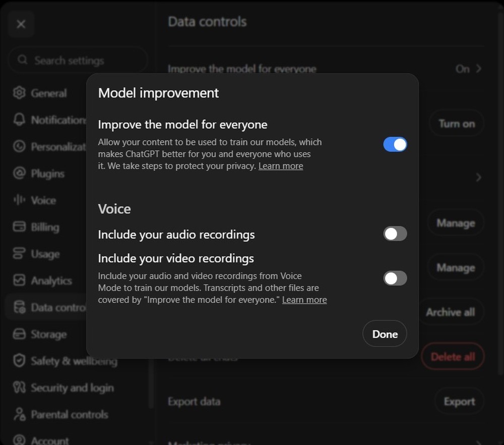Click the red Delete all button
Image resolution: width=504 pixels, height=445 pixels.
tap(453, 357)
